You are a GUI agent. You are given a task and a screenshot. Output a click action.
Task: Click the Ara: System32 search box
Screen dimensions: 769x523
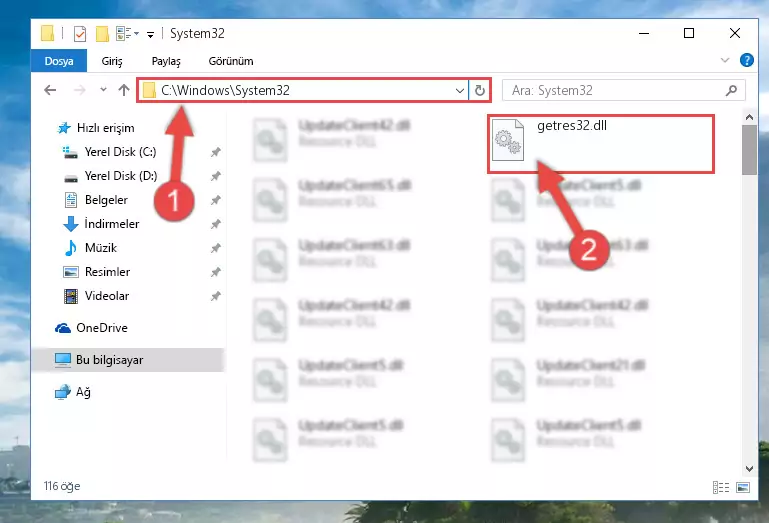pos(624,90)
